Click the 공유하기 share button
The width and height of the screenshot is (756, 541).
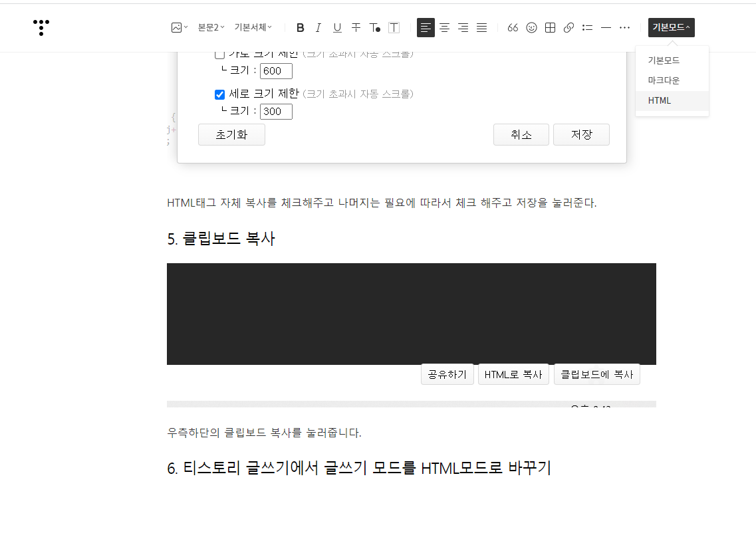[x=447, y=374]
